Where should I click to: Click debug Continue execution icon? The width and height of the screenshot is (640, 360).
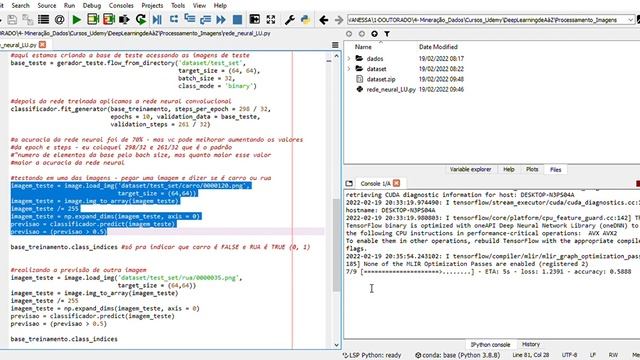(x=221, y=20)
